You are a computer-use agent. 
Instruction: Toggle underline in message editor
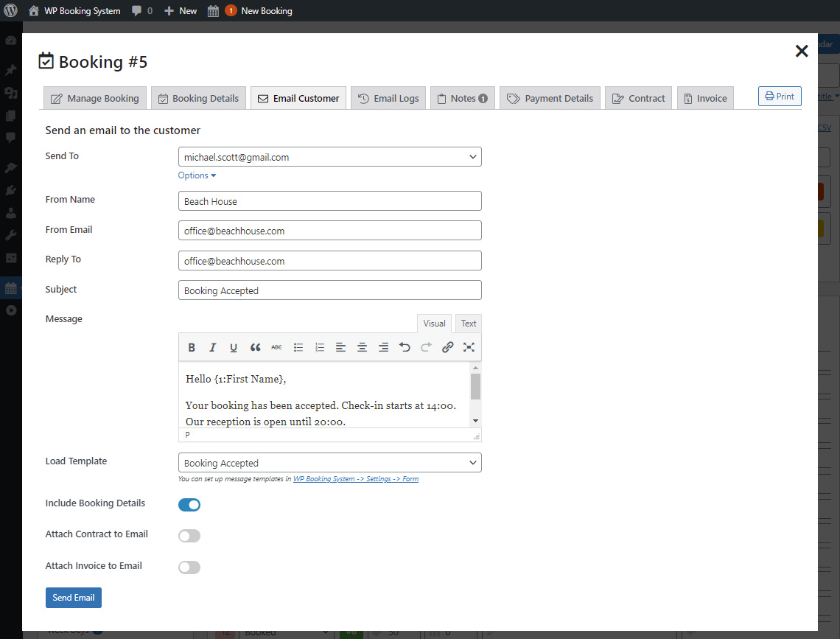(234, 348)
